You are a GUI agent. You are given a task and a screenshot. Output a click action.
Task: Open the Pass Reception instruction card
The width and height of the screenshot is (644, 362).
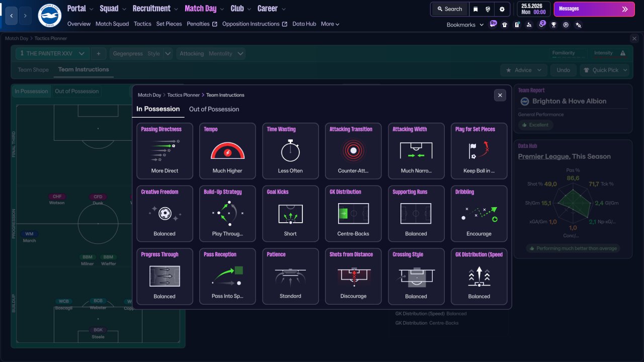click(227, 277)
